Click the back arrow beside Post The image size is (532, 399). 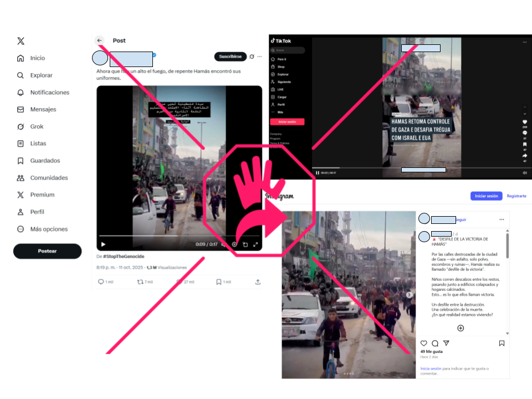[x=99, y=40]
